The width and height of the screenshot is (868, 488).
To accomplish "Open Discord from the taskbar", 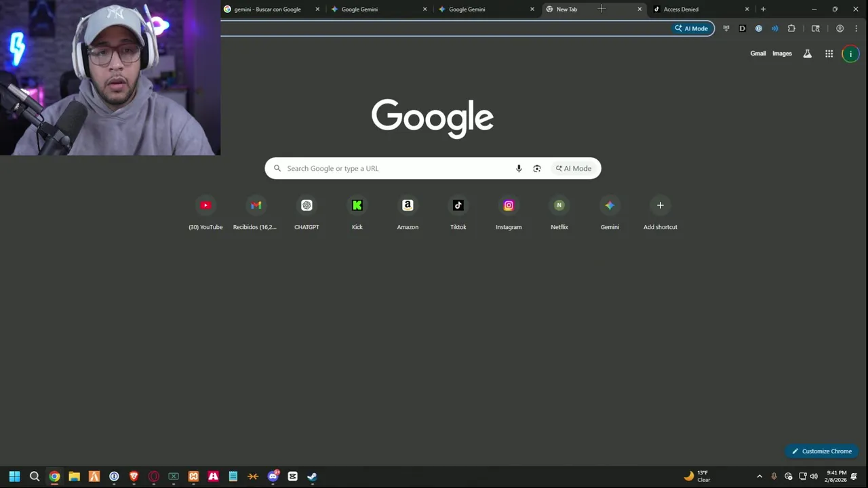I will pos(273,476).
